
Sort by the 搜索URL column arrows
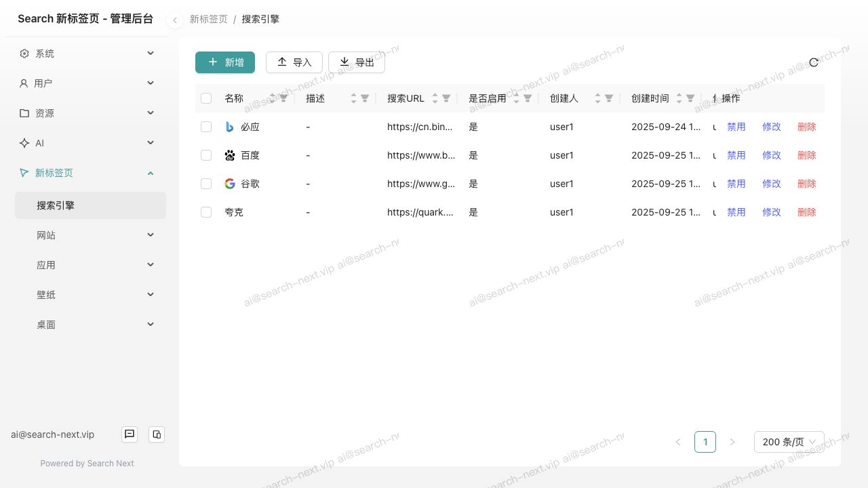[435, 98]
